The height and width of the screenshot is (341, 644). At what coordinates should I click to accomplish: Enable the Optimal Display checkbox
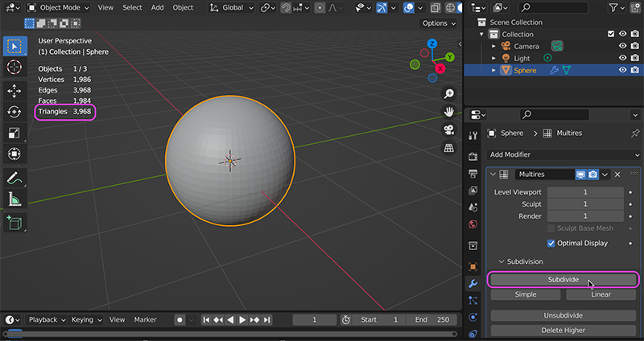coord(551,243)
